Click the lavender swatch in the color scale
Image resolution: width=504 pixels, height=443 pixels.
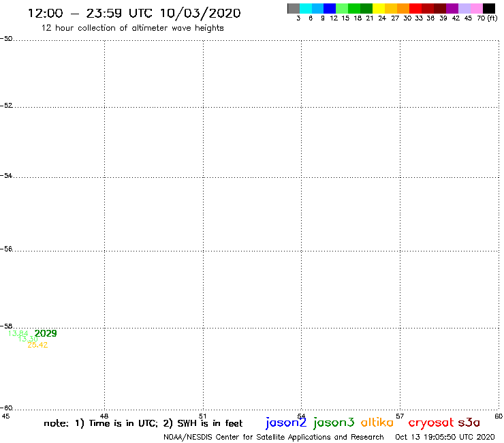(464, 8)
